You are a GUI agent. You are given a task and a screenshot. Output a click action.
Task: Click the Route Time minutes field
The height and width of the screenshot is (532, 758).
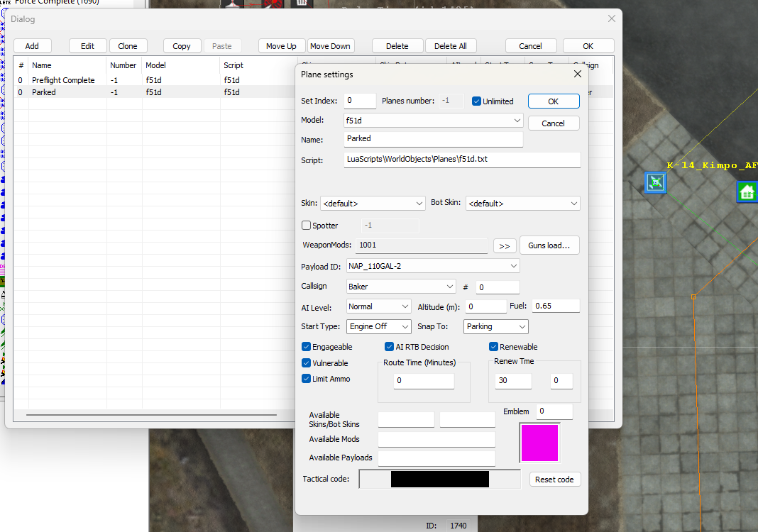424,381
